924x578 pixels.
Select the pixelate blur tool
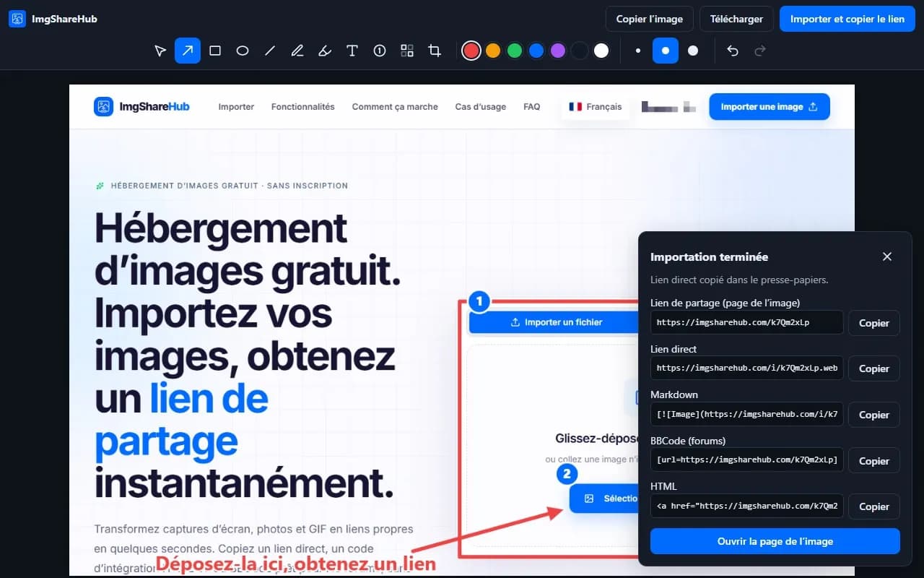click(x=407, y=51)
